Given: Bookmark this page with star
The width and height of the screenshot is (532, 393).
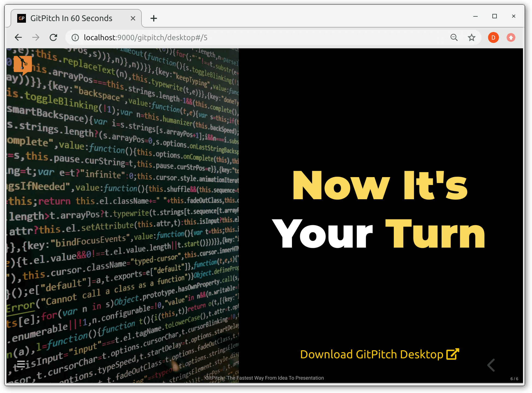Looking at the screenshot, I should [x=472, y=37].
